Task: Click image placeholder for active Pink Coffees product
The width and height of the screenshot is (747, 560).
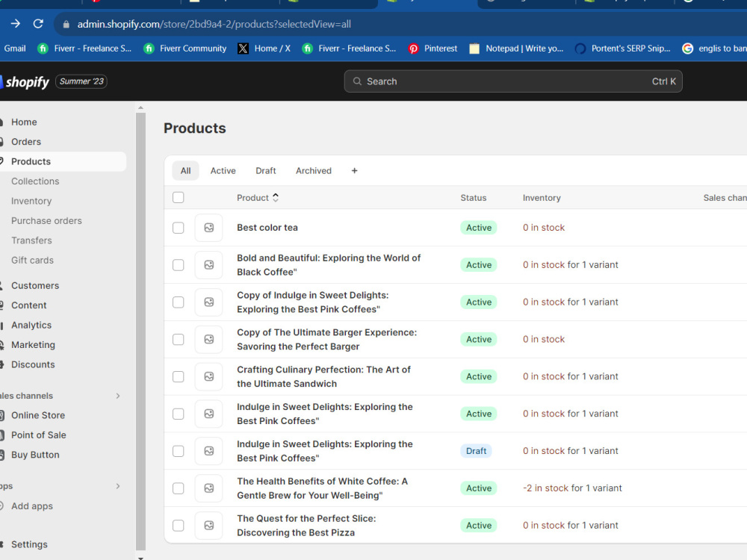Action: coord(208,414)
